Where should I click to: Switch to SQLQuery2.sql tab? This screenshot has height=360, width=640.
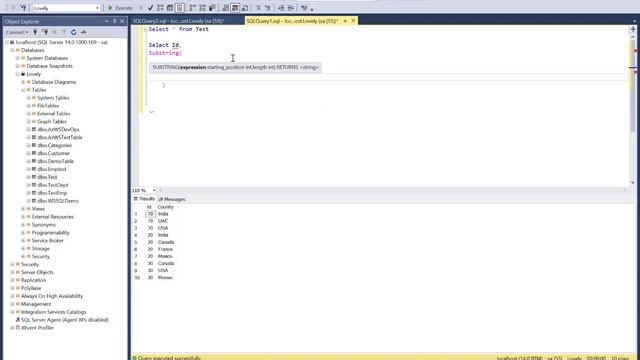click(x=178, y=21)
